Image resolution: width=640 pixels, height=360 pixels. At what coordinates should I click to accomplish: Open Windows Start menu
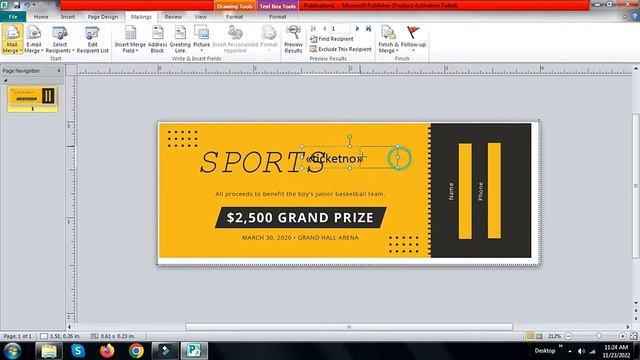pos(12,351)
